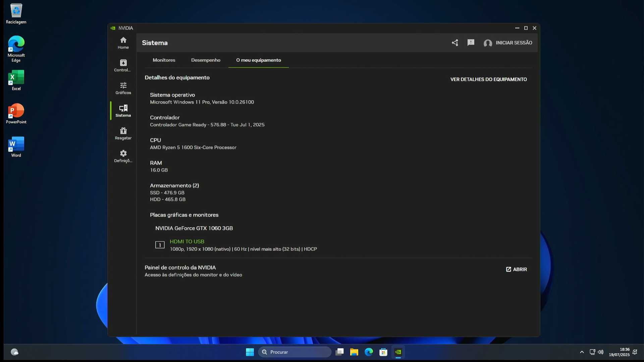Click ABRIR to open NVIDIA control panel
The height and width of the screenshot is (362, 644).
click(516, 269)
